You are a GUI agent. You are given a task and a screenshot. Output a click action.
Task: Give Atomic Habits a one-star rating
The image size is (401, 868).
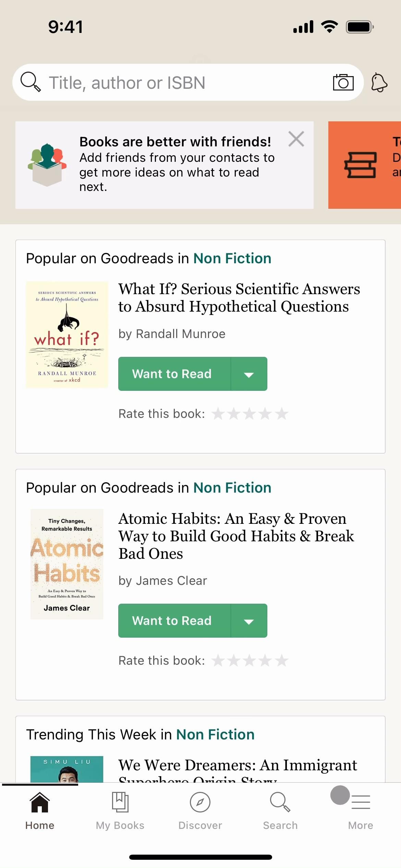(218, 661)
